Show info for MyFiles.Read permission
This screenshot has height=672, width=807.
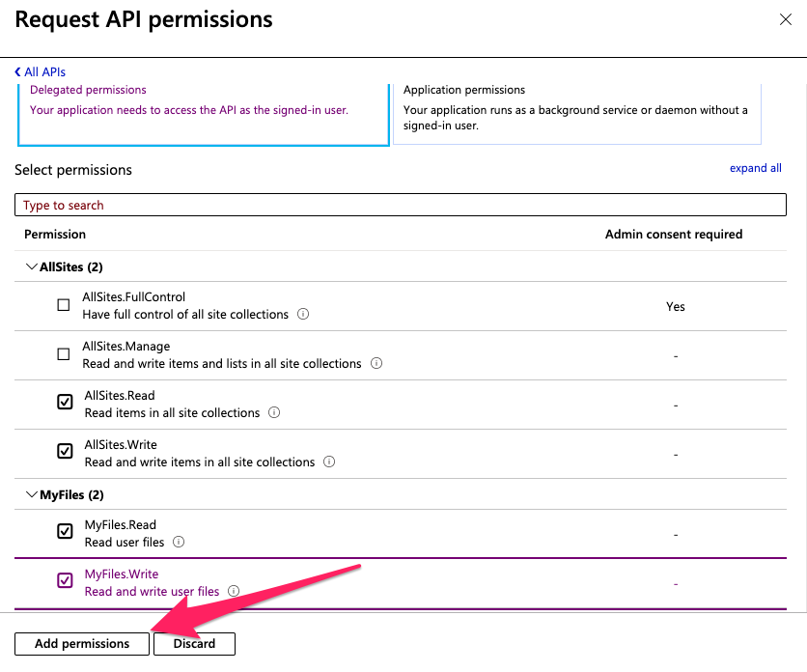[179, 542]
